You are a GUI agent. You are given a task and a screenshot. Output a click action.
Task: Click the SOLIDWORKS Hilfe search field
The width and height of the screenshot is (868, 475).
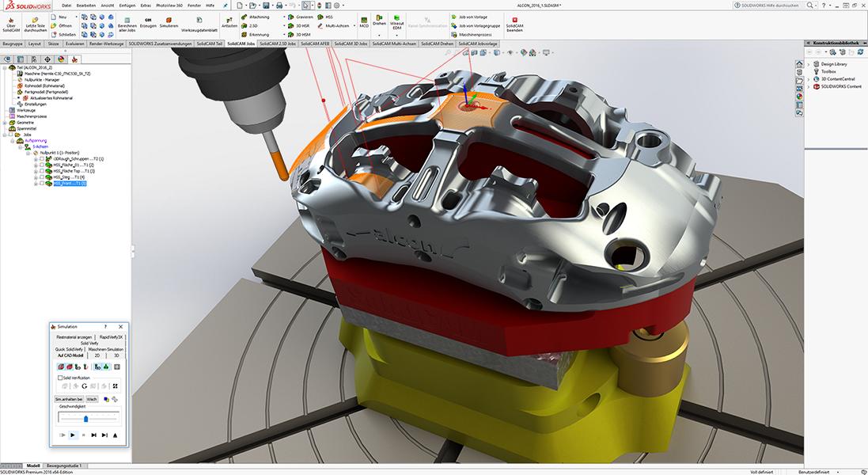[x=769, y=6]
